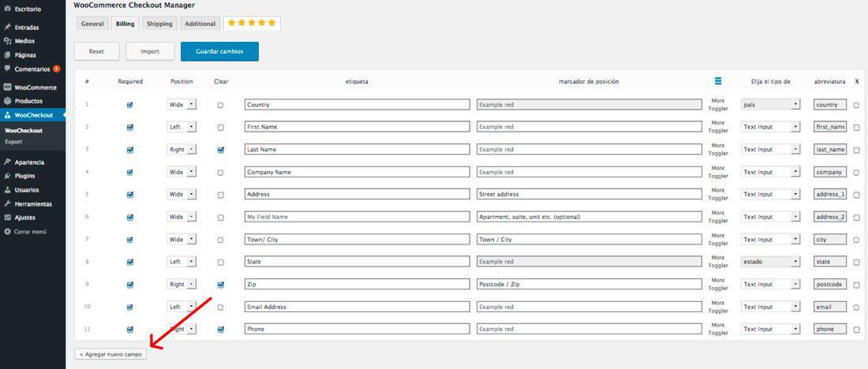Click the orange comments count badge
The image size is (868, 369).
[57, 69]
